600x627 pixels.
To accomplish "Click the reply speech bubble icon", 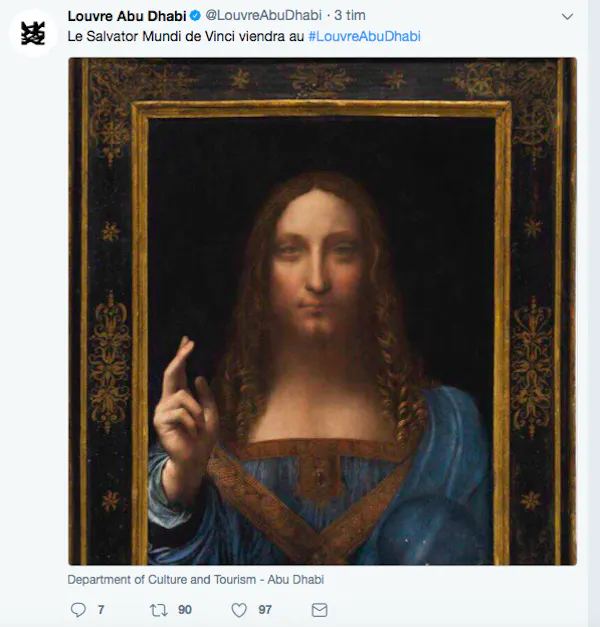I will (79, 609).
